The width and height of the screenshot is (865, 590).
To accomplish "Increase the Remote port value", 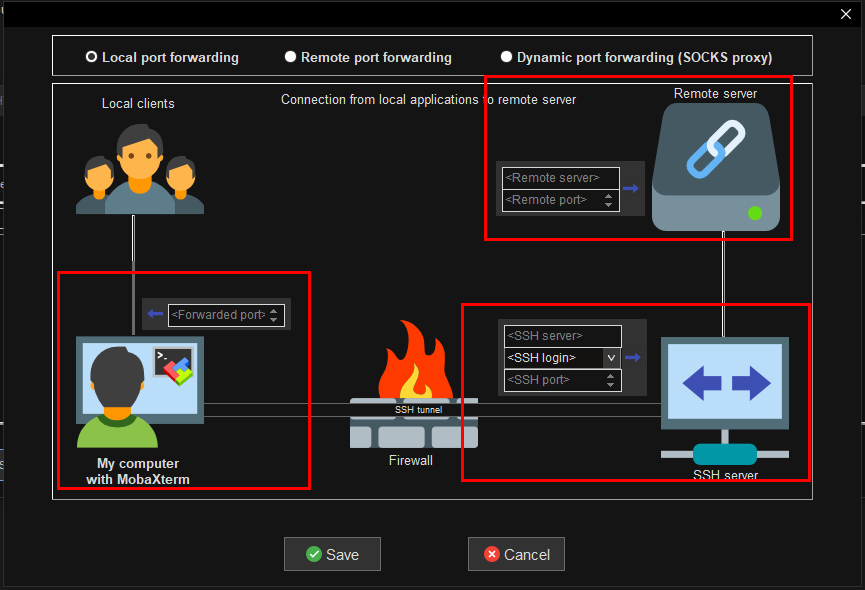I will coord(608,196).
